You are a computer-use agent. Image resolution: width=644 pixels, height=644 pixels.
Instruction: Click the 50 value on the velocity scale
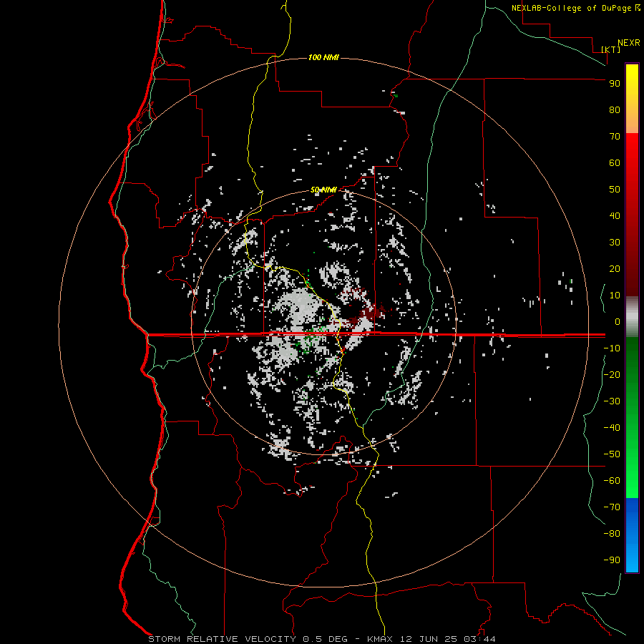click(x=615, y=190)
